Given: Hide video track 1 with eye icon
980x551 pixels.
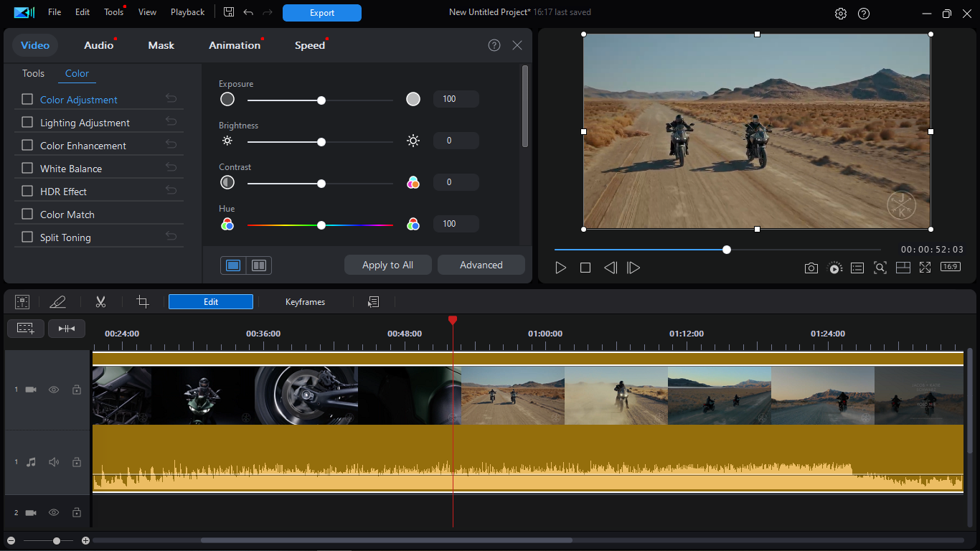Looking at the screenshot, I should (54, 390).
